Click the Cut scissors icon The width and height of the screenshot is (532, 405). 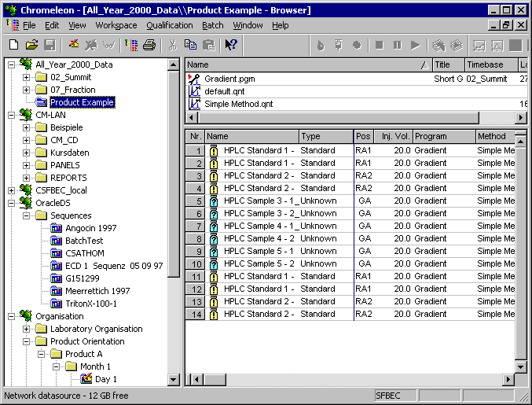click(173, 45)
